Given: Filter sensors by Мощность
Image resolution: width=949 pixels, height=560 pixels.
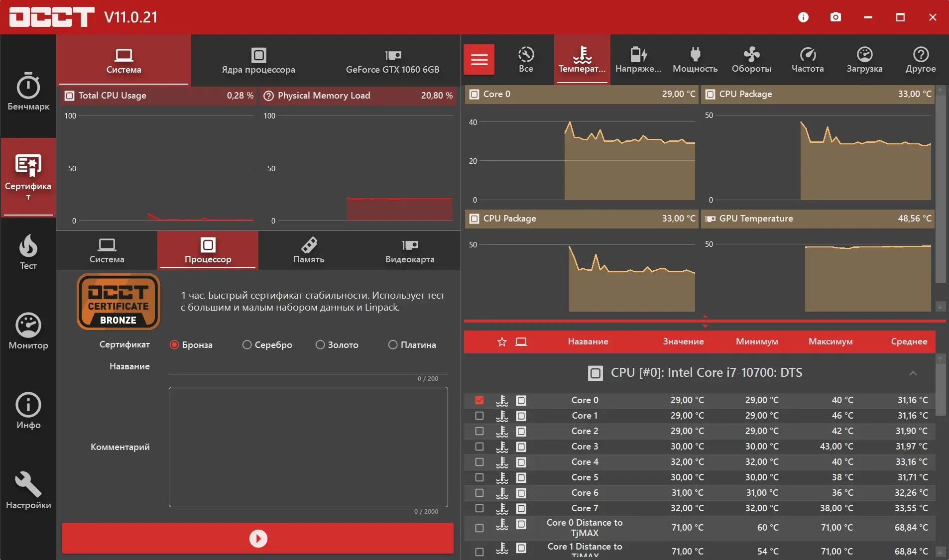Looking at the screenshot, I should [x=695, y=60].
